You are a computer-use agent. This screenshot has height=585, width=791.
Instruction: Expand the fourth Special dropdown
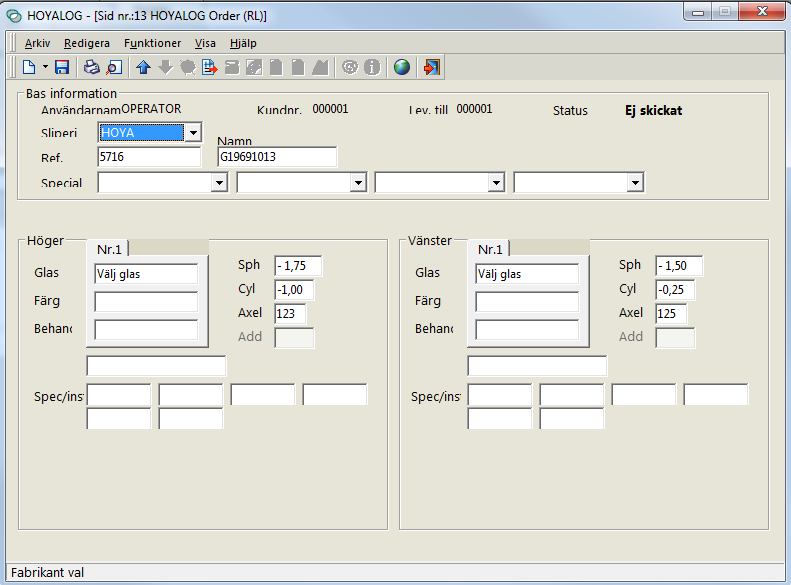pyautogui.click(x=635, y=183)
